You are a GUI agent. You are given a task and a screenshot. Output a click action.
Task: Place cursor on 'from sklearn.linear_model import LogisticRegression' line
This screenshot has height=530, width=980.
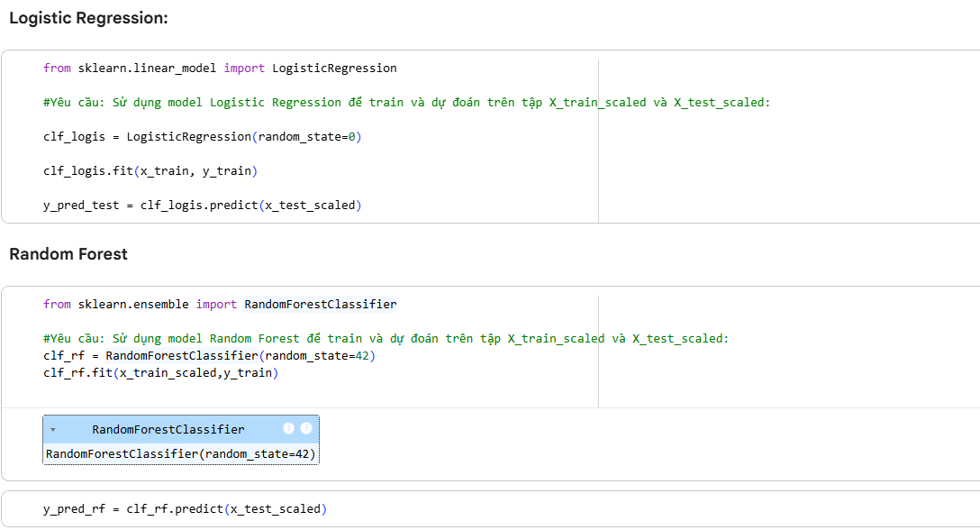pyautogui.click(x=220, y=69)
